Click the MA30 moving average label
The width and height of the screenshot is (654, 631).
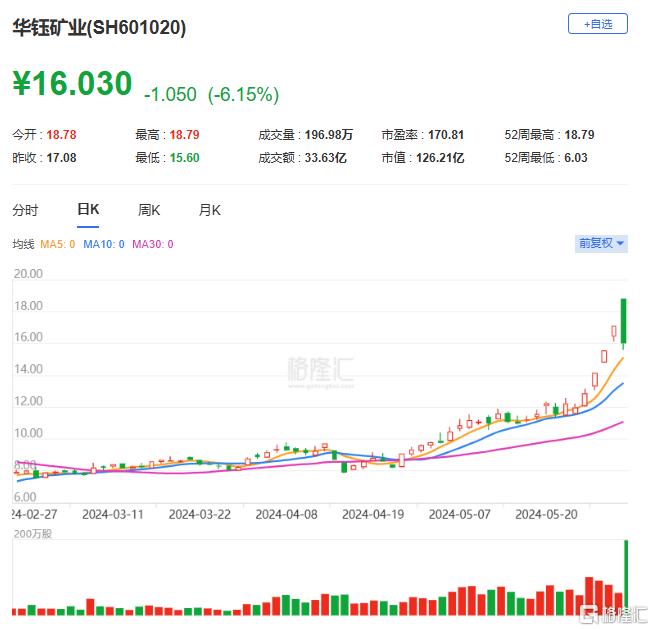click(x=153, y=244)
